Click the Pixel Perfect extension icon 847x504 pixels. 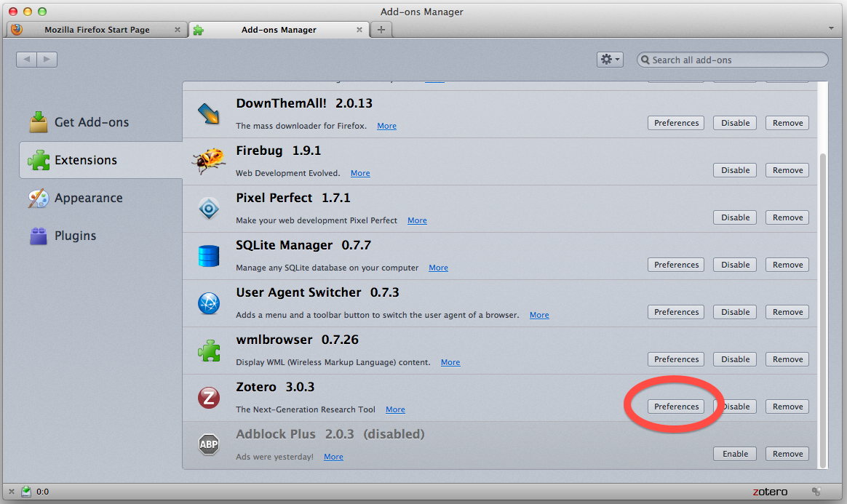(x=209, y=208)
